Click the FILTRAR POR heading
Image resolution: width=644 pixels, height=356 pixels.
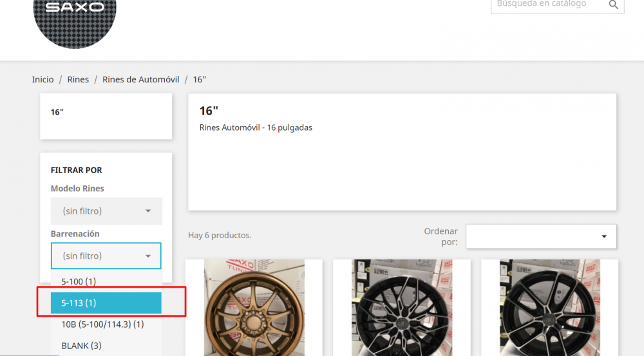click(77, 170)
